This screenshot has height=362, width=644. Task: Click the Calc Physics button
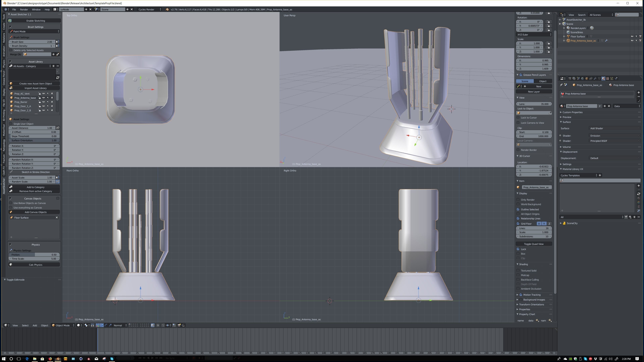[x=34, y=265]
